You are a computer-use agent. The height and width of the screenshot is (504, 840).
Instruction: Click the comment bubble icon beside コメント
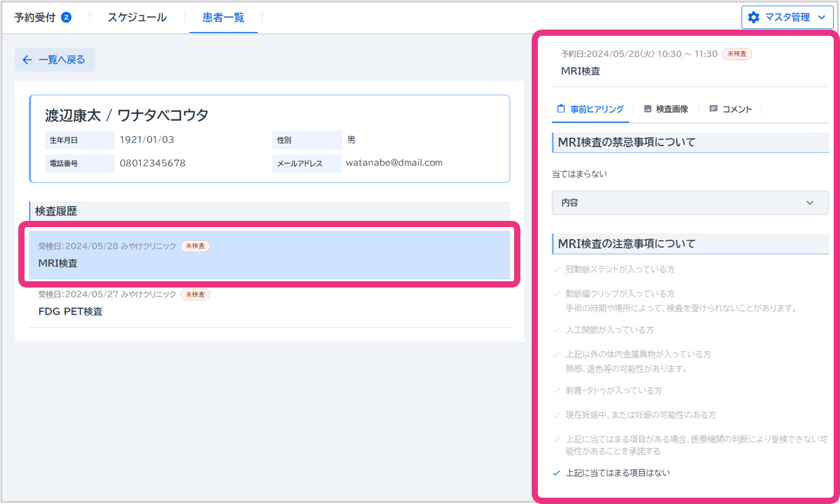tap(714, 109)
